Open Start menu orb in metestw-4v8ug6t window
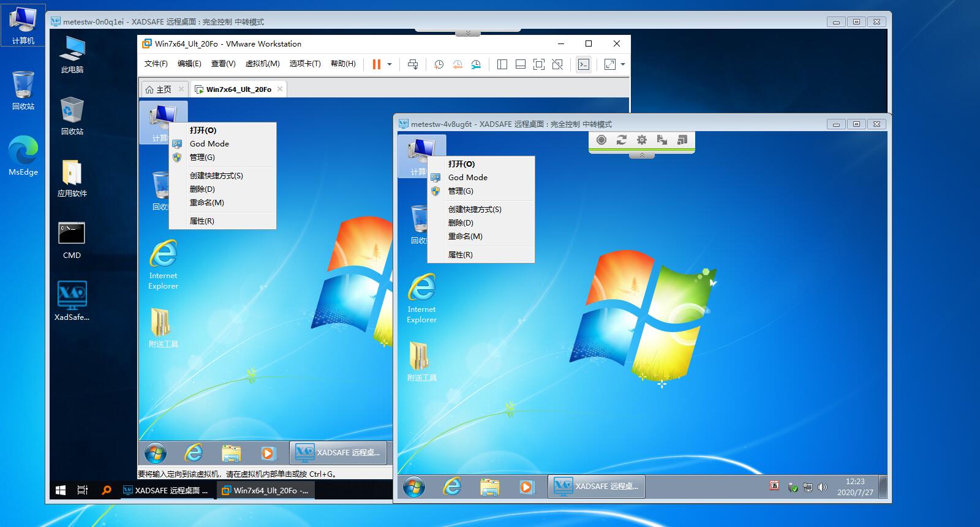The image size is (980, 527). click(x=414, y=487)
